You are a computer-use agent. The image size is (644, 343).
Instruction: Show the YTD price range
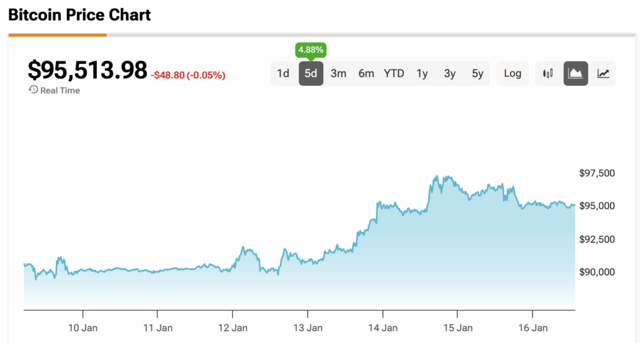tap(394, 73)
